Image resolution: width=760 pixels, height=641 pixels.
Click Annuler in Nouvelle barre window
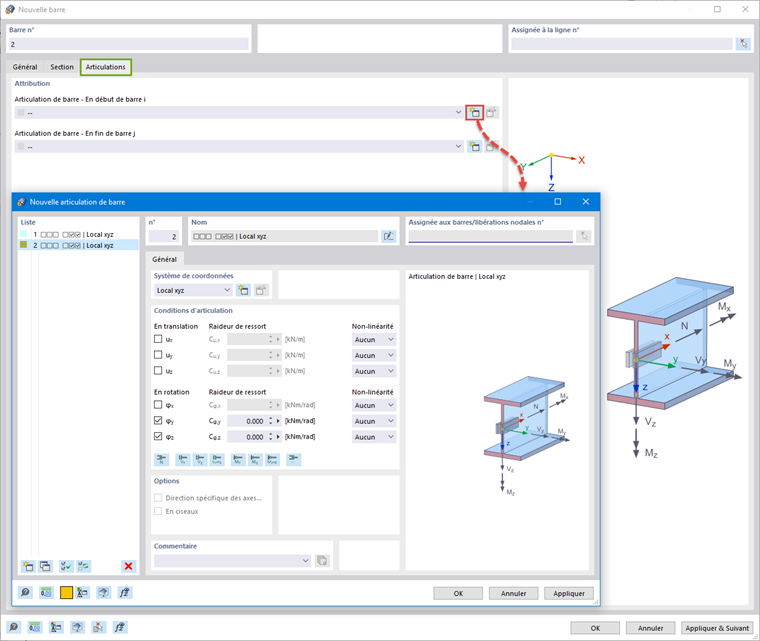pyautogui.click(x=650, y=628)
